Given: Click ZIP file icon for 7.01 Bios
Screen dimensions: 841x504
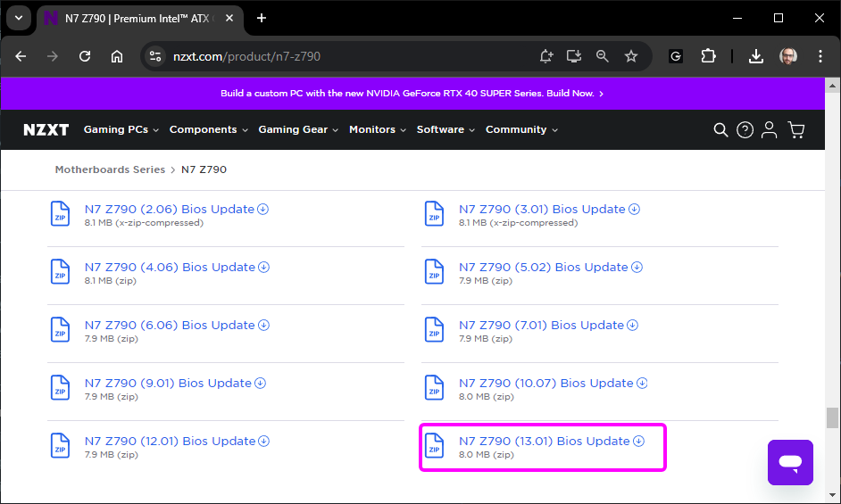Looking at the screenshot, I should 435,330.
